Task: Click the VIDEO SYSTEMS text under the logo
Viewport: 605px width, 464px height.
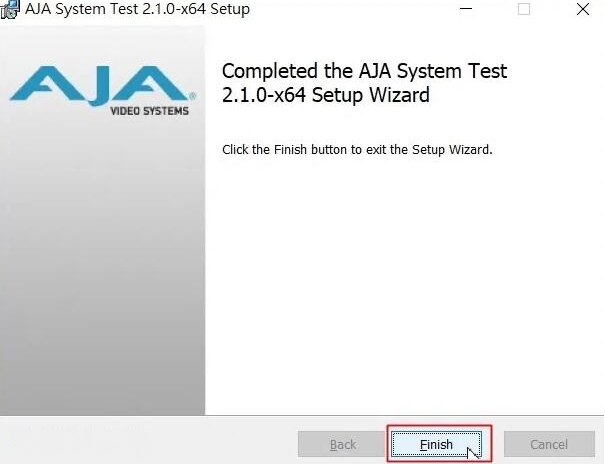Action: coord(148,111)
